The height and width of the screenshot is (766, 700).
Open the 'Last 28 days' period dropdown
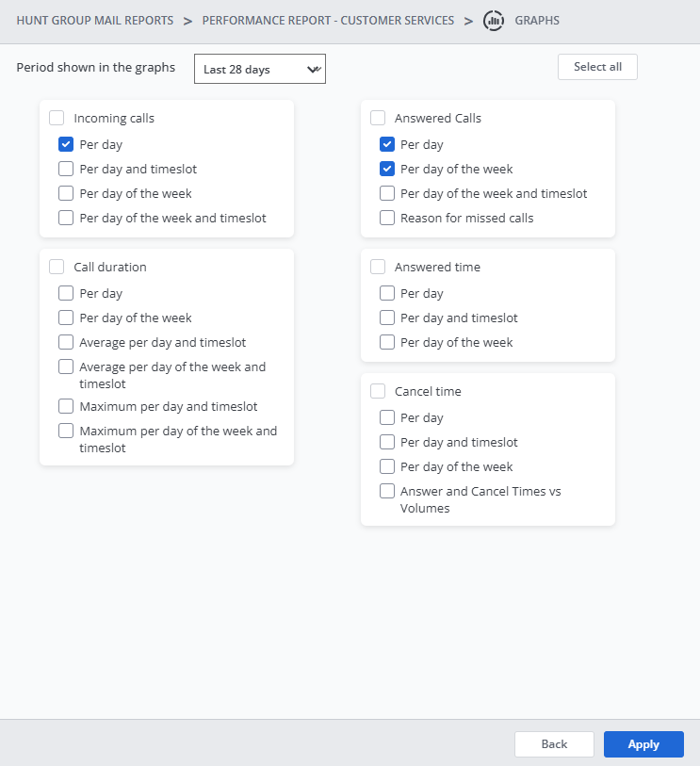260,69
